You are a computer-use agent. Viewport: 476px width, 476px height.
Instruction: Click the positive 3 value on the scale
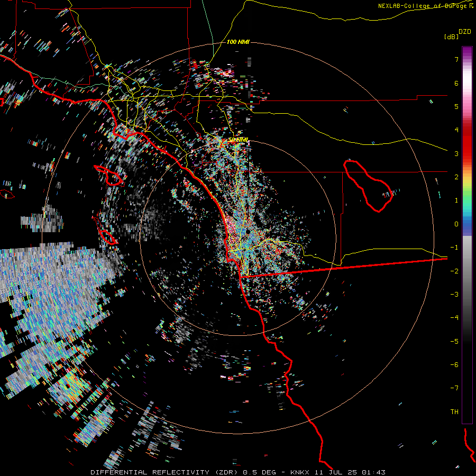[x=456, y=153]
